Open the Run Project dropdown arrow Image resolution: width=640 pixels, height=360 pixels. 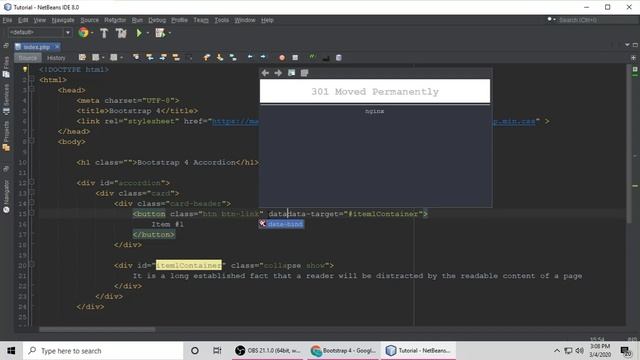[x=148, y=33]
